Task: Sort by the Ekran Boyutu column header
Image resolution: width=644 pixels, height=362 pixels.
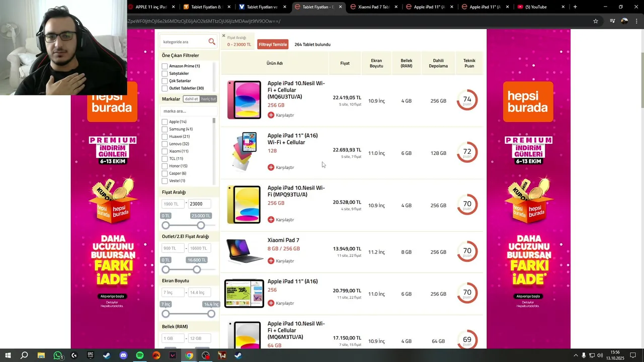Action: (x=376, y=63)
